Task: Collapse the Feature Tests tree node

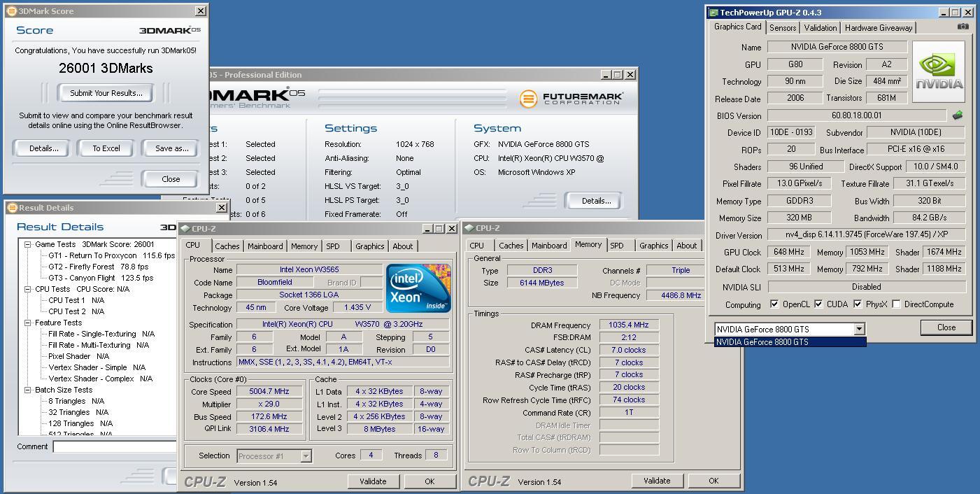Action: pyautogui.click(x=28, y=323)
